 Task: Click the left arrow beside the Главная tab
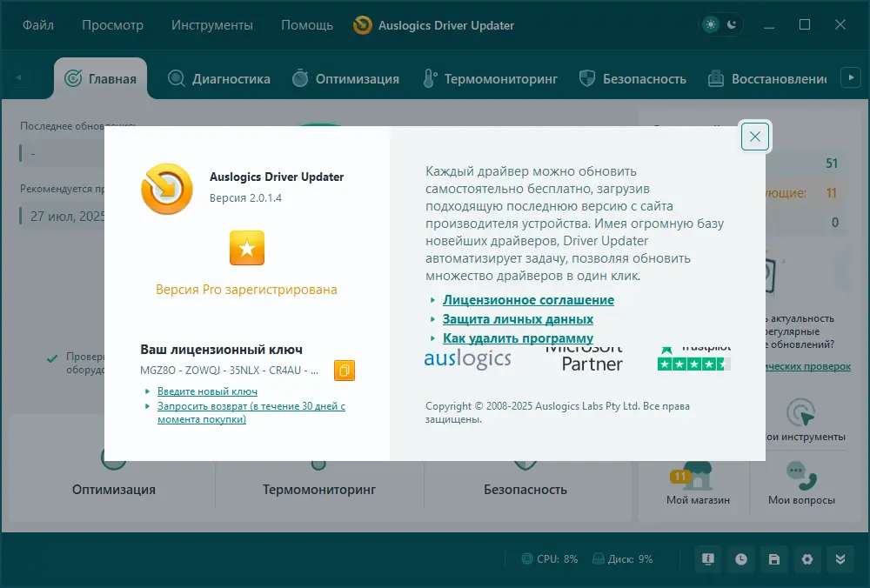19,77
